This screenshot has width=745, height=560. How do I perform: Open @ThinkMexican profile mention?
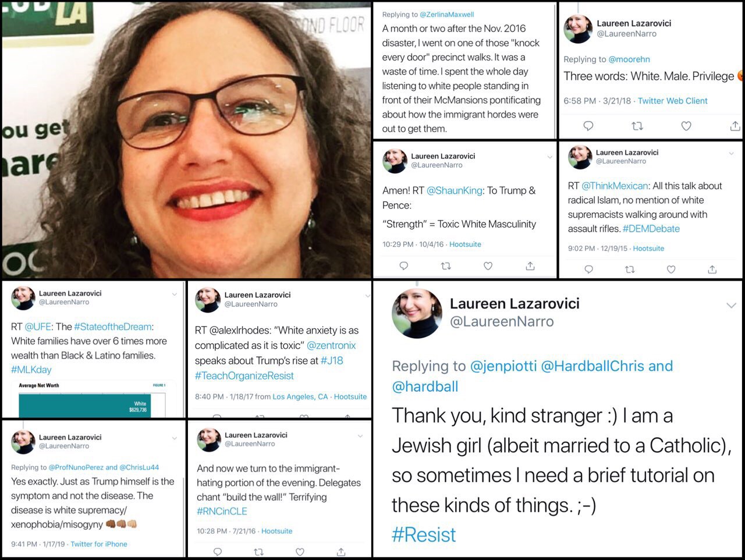pyautogui.click(x=615, y=186)
